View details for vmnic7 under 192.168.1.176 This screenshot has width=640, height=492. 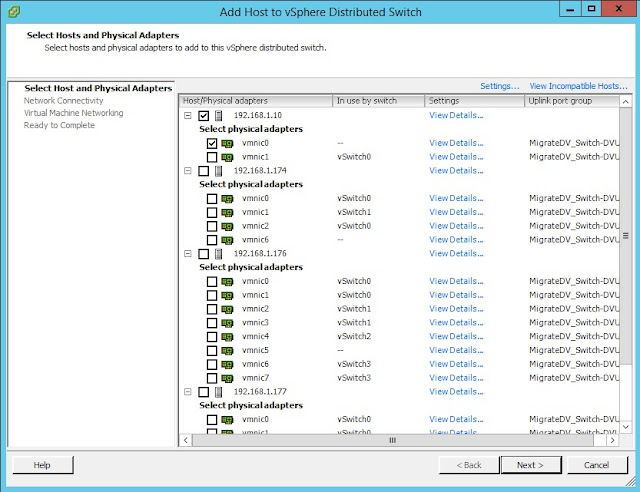456,378
